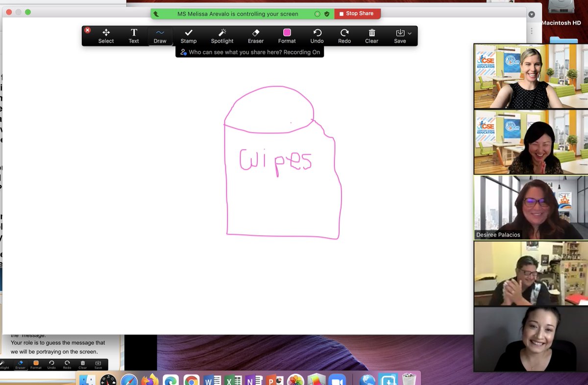Image resolution: width=588 pixels, height=385 pixels.
Task: Launch Google Chrome from the Dock
Action: click(192, 380)
